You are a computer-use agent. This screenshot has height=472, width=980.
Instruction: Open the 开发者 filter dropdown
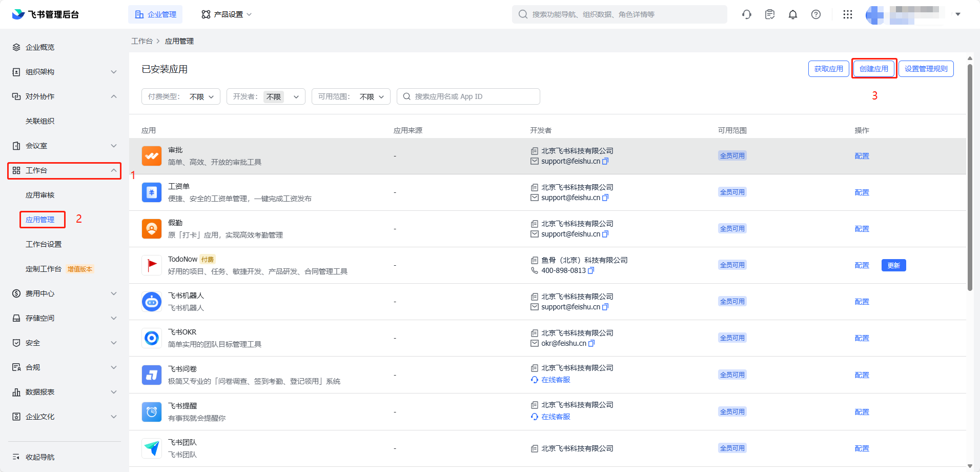(x=266, y=96)
